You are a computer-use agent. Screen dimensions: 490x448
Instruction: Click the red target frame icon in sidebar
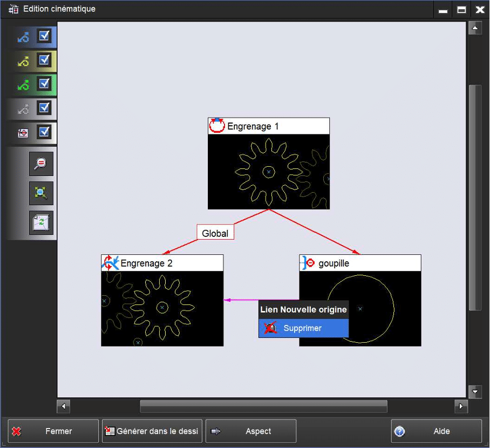[x=23, y=133]
